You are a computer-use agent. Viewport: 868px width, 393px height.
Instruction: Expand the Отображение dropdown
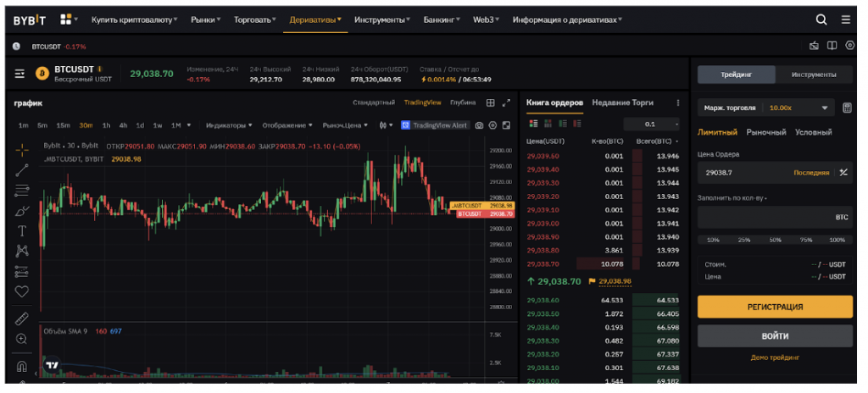287,125
